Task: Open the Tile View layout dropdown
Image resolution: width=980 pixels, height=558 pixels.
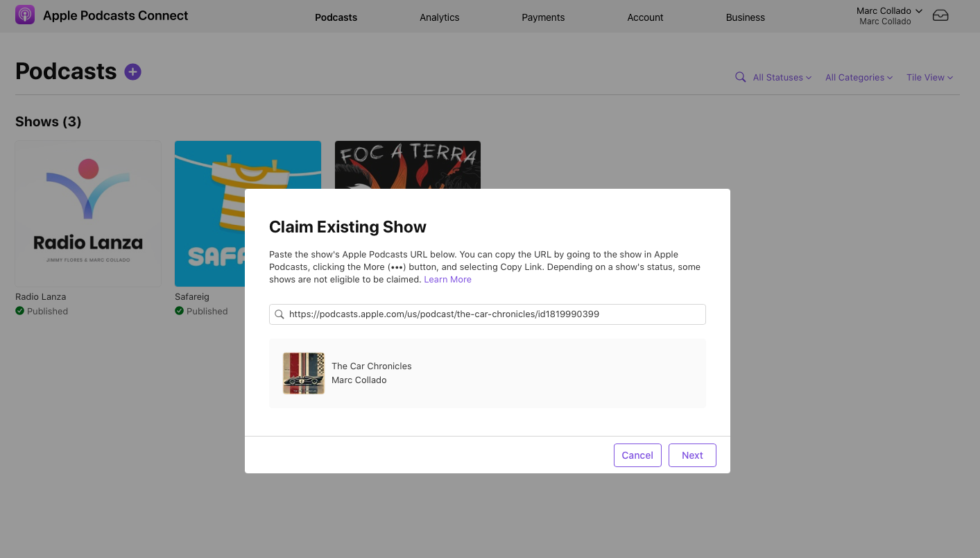Action: pos(929,78)
